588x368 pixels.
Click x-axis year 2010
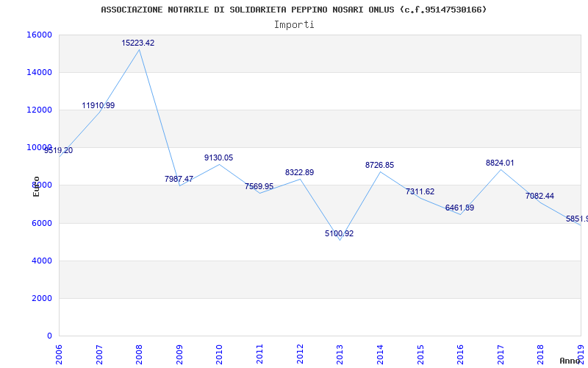219,355
